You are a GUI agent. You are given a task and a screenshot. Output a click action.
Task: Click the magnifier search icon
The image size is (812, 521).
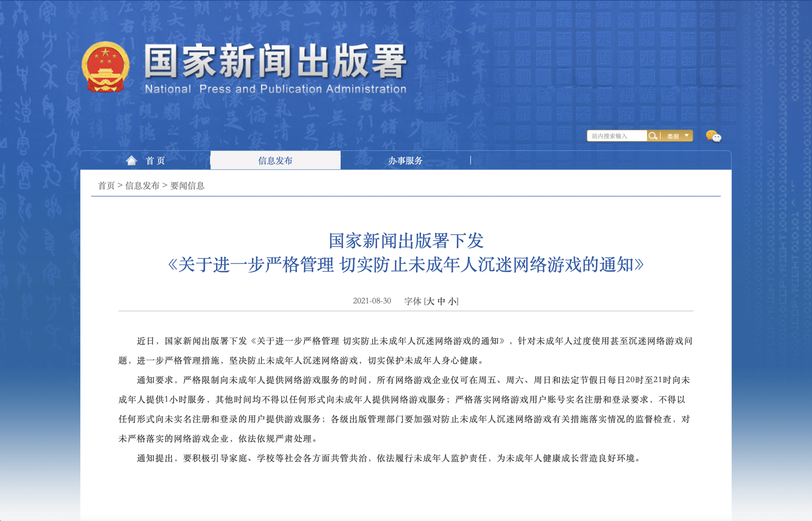(x=653, y=136)
